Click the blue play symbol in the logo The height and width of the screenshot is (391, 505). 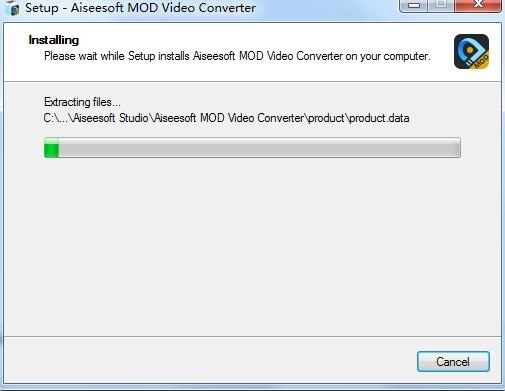[468, 51]
